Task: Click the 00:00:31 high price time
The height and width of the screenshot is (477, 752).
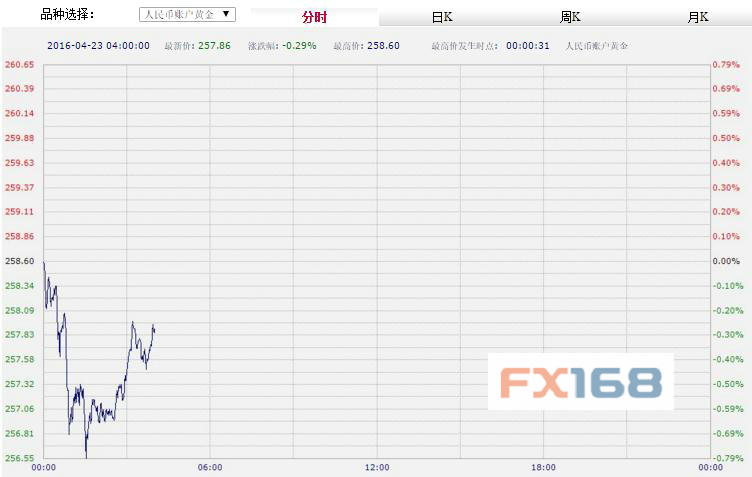Action: click(528, 46)
